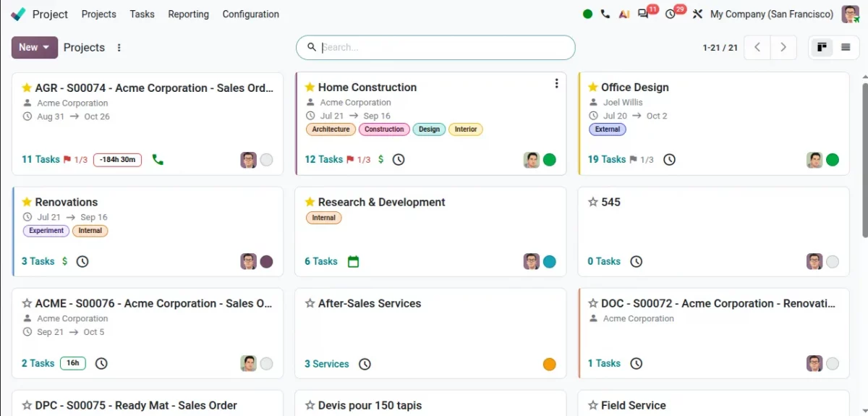
Task: Unfavorite the Home Construction project star
Action: click(310, 87)
